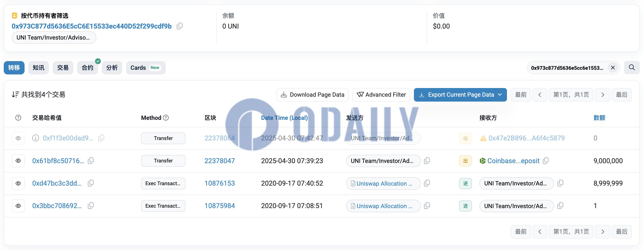Open search with the magnifier icon
The width and height of the screenshot is (644, 250).
click(x=632, y=68)
